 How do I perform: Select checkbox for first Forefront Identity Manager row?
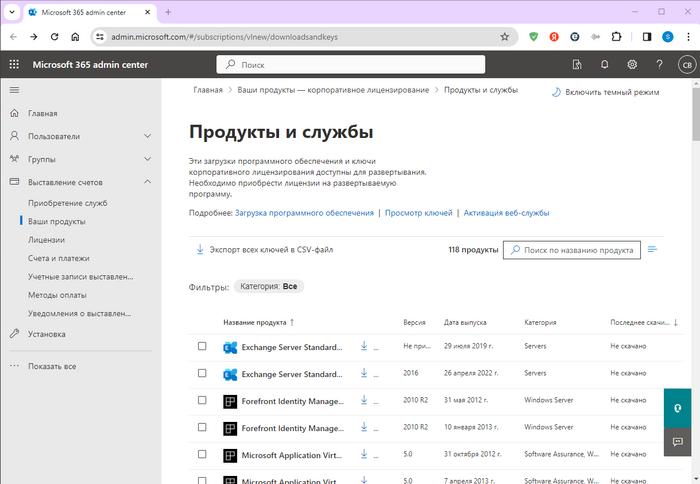coord(202,401)
